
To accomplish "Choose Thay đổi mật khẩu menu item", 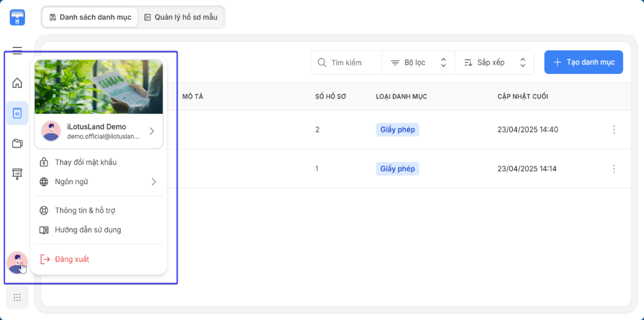I will point(99,162).
